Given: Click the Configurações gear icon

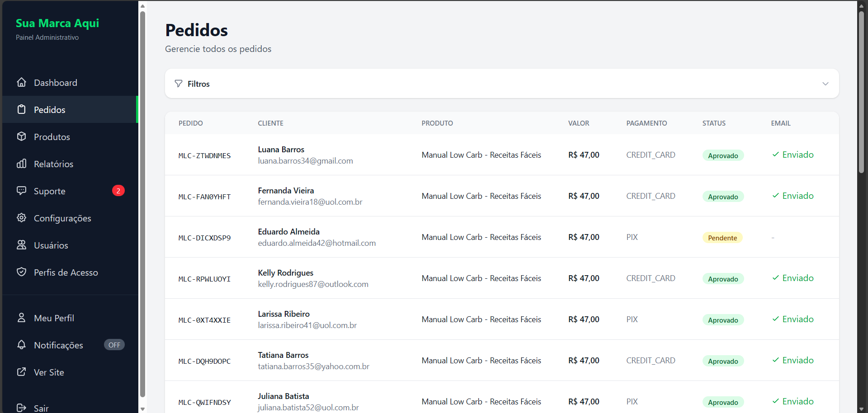Looking at the screenshot, I should pos(21,218).
